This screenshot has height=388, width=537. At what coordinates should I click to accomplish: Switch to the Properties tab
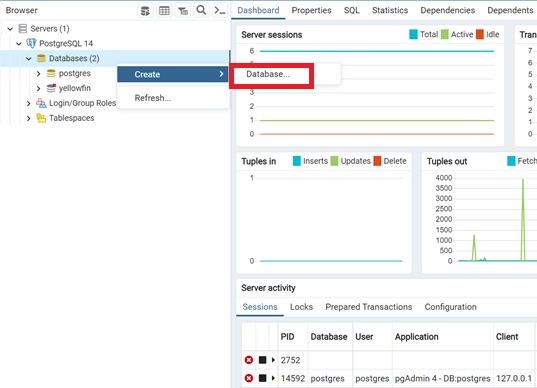(x=311, y=10)
